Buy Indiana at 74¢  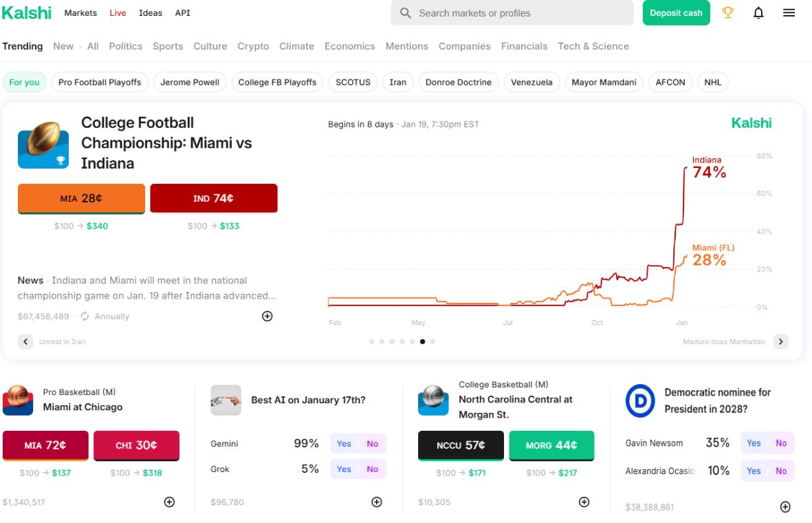(x=213, y=198)
